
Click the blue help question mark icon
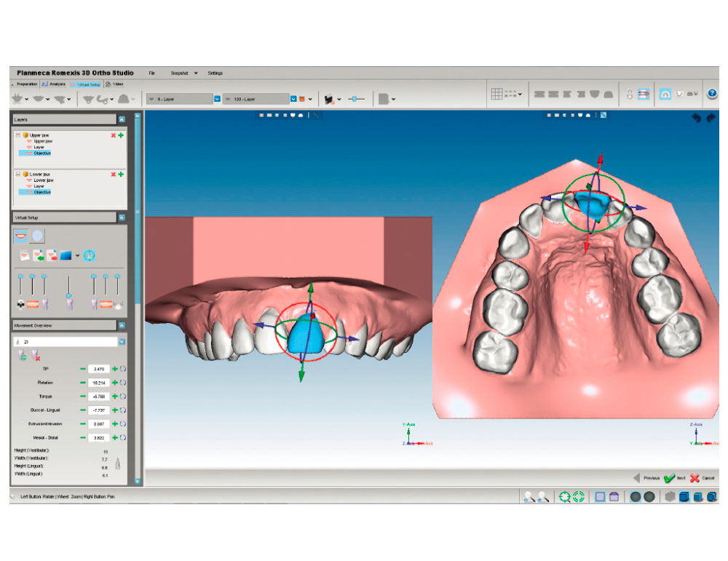pyautogui.click(x=712, y=94)
